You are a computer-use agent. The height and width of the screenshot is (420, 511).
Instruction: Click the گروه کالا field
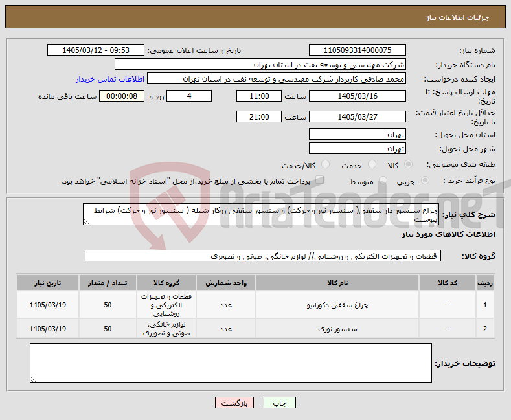(x=263, y=256)
